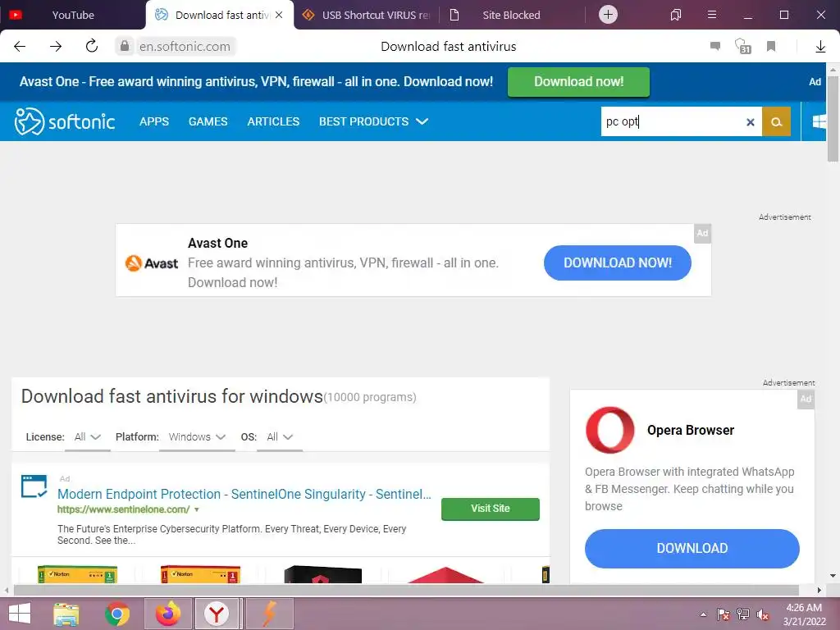Click the SentinelOne ad window icon
Viewport: 840px width, 630px height.
click(34, 486)
